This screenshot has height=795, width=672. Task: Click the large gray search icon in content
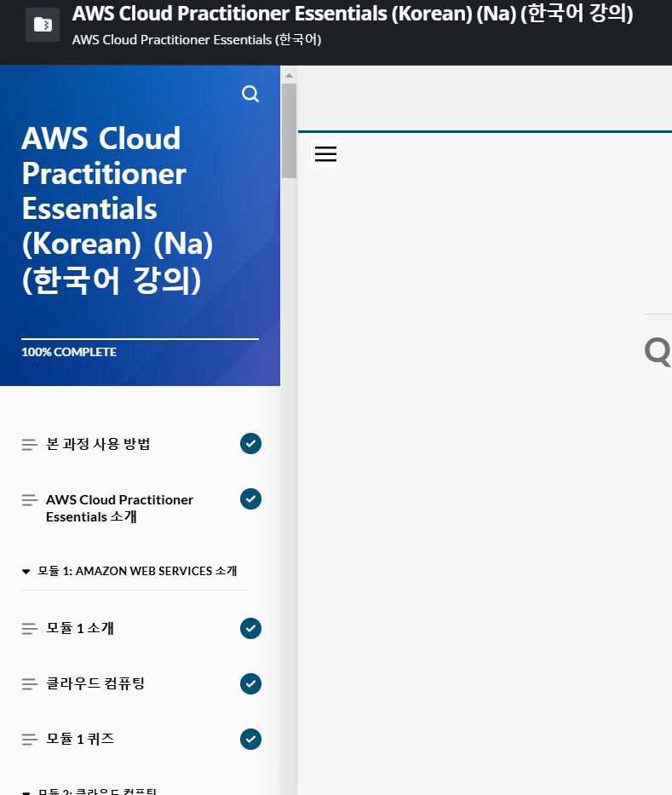pyautogui.click(x=658, y=352)
